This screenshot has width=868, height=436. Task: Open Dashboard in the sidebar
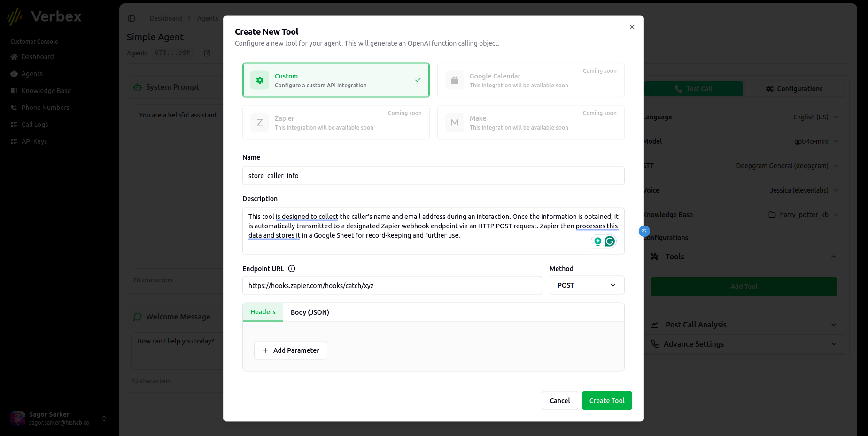click(x=38, y=57)
